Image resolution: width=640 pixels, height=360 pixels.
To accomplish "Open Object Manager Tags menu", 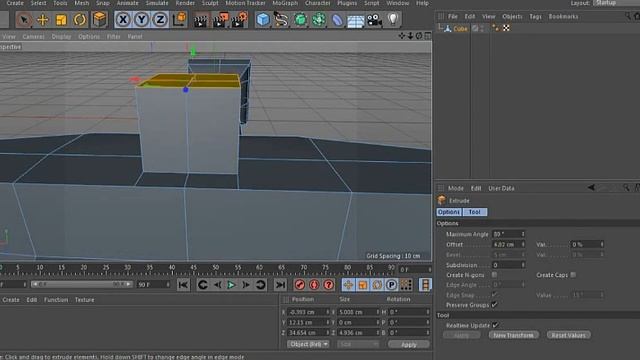I will (535, 17).
